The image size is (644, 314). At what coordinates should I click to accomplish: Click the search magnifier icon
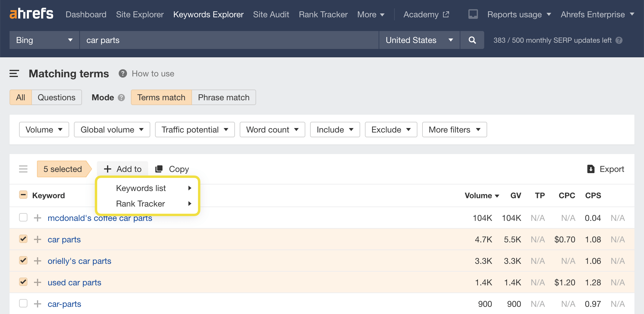click(x=472, y=40)
